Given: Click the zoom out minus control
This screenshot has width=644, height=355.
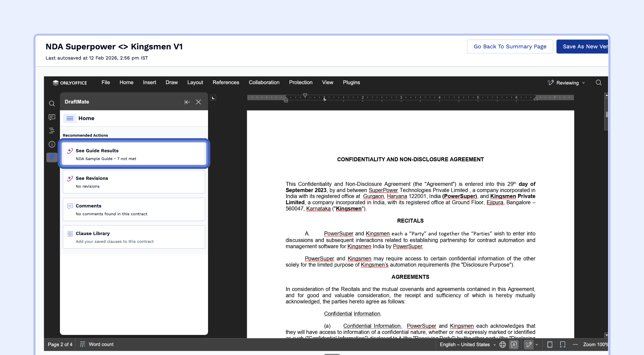Looking at the screenshot, I should [x=575, y=344].
